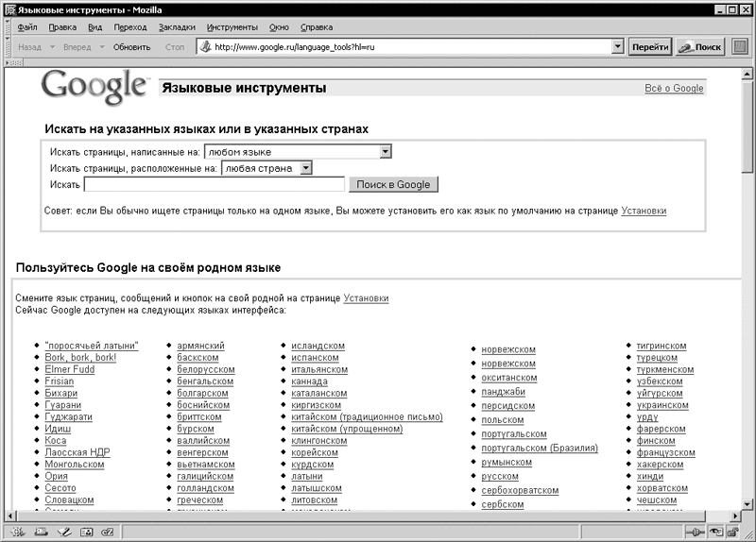Click the Вперед forward button
The width and height of the screenshot is (756, 542).
coord(77,47)
